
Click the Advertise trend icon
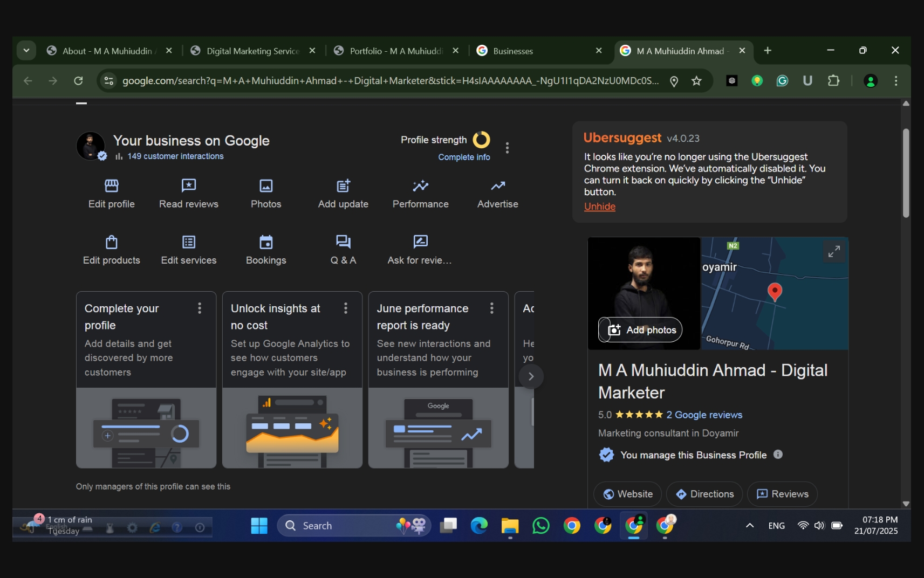tap(498, 186)
